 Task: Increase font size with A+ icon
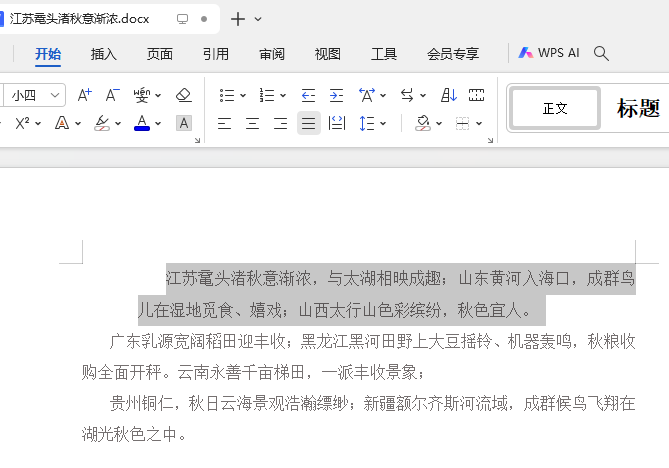[84, 95]
